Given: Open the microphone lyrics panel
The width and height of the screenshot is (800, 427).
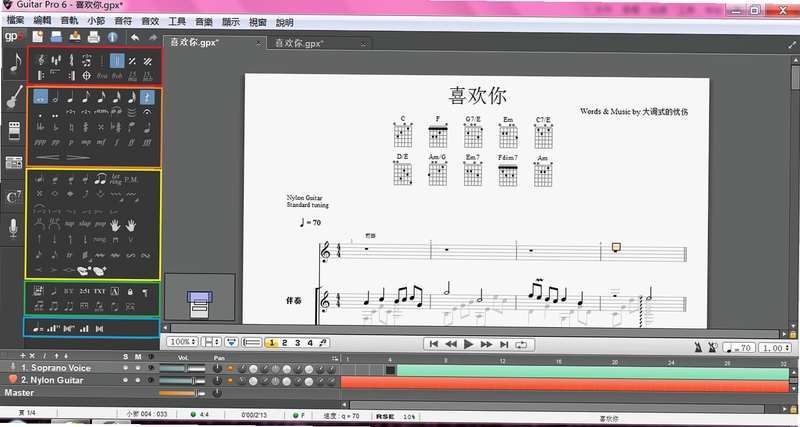Looking at the screenshot, I should 14,229.
